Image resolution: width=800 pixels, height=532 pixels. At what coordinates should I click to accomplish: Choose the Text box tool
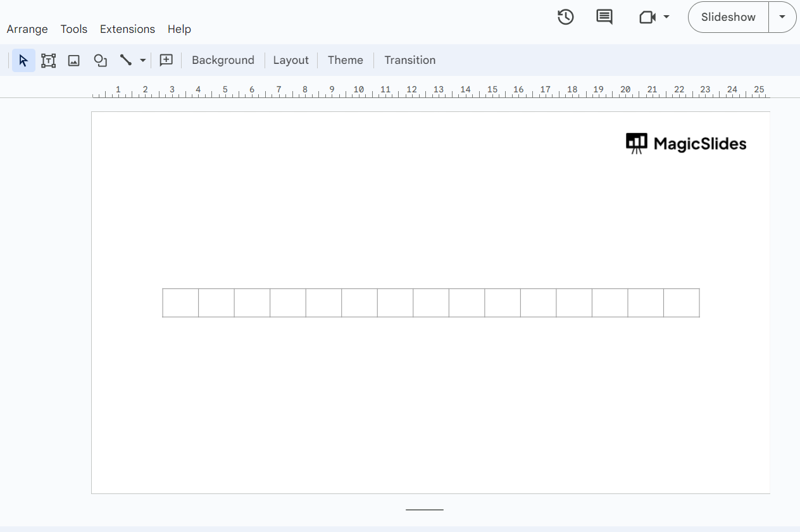point(49,60)
